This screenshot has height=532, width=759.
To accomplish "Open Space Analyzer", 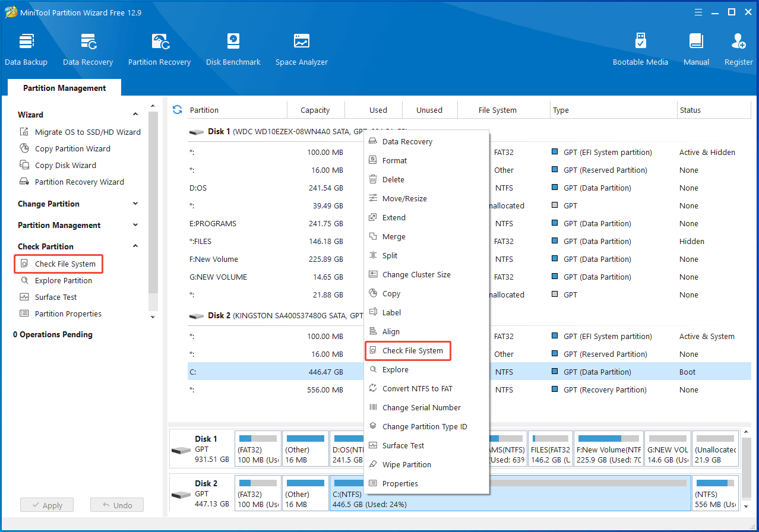I will (302, 49).
